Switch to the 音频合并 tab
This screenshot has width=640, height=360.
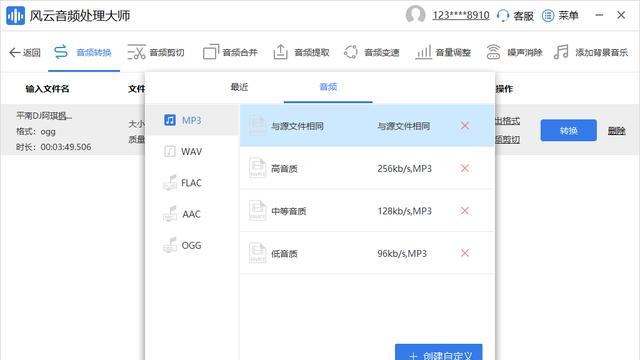pyautogui.click(x=230, y=52)
